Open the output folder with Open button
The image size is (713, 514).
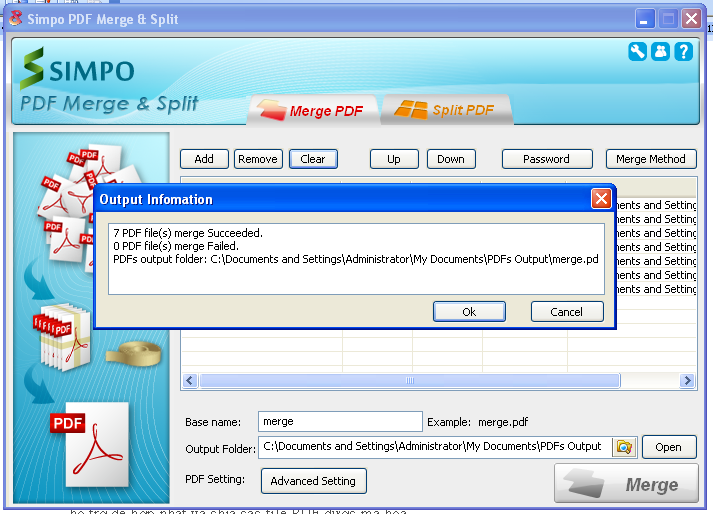(669, 447)
